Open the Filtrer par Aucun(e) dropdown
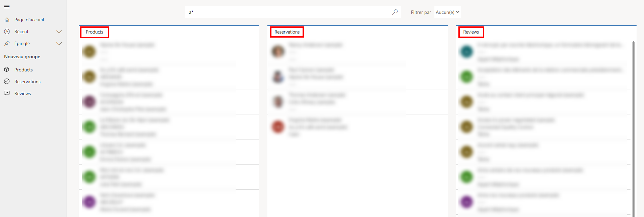 click(x=447, y=12)
